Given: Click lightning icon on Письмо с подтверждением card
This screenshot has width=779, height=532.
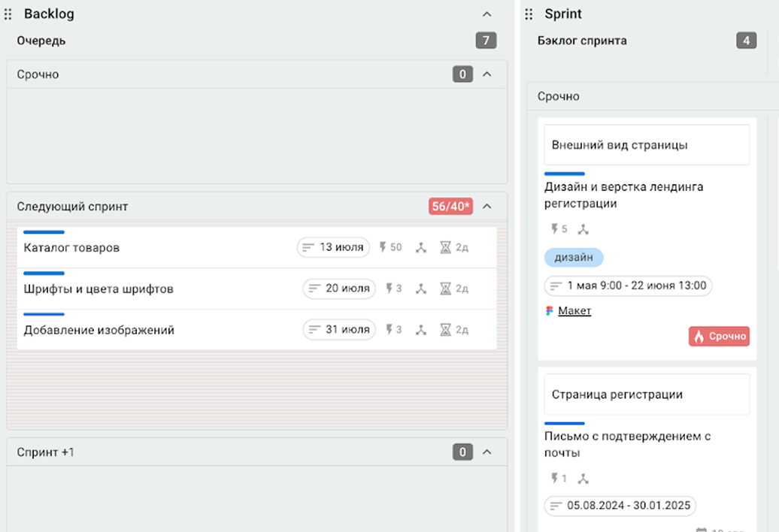Looking at the screenshot, I should [556, 479].
